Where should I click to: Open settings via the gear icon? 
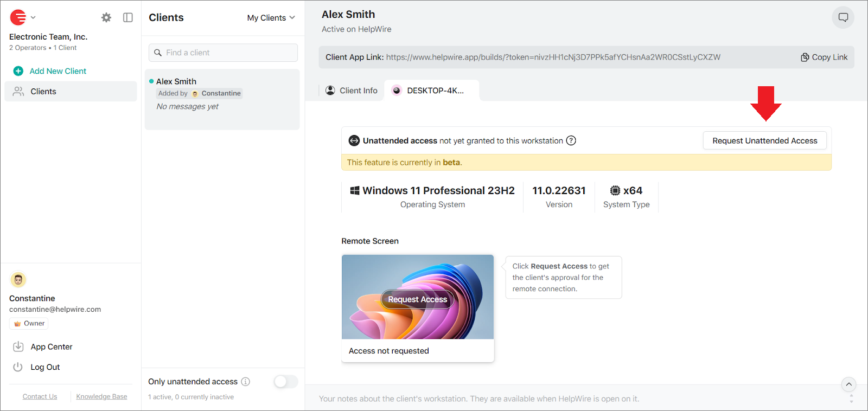(x=106, y=17)
